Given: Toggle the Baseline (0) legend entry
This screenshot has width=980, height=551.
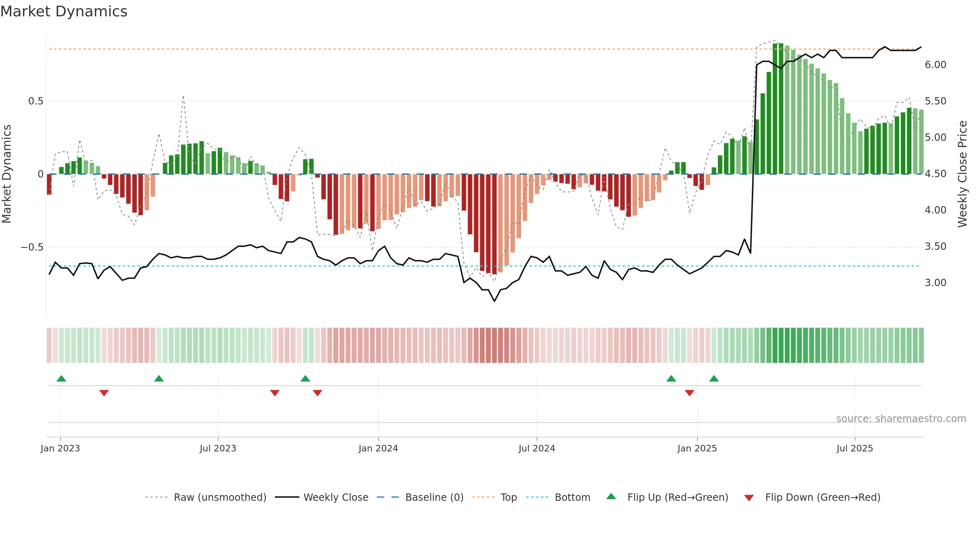Looking at the screenshot, I should click(x=420, y=497).
